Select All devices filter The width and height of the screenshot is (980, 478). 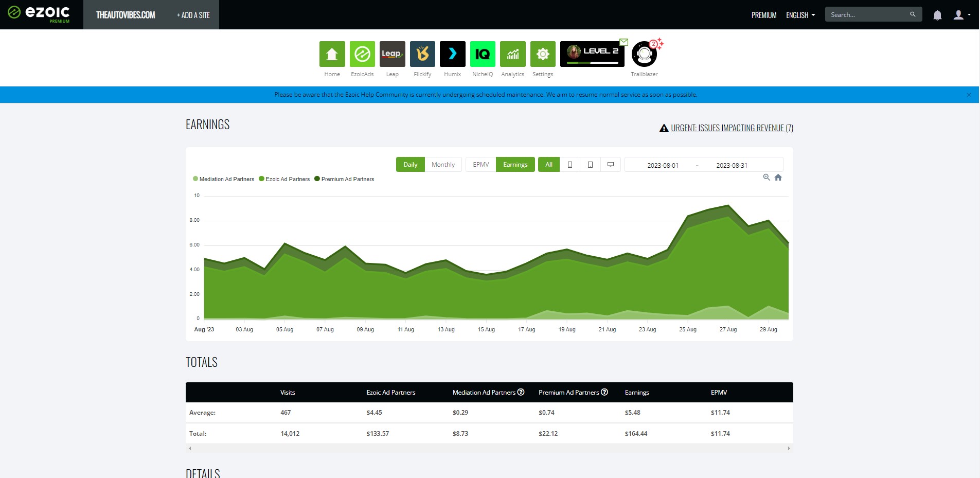coord(549,165)
